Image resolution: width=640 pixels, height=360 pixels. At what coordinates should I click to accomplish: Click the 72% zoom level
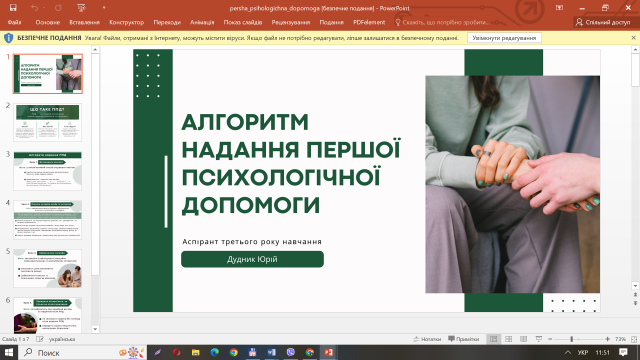tap(620, 339)
